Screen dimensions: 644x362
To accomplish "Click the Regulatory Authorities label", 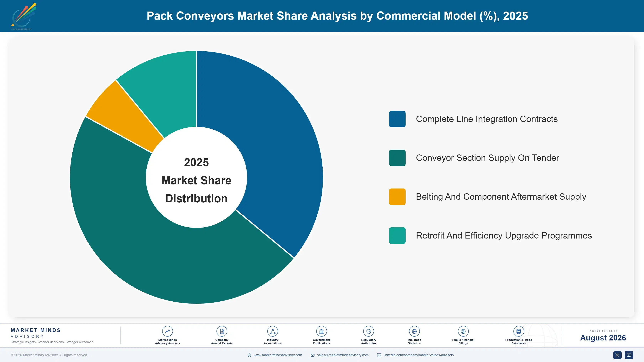I will tap(368, 342).
